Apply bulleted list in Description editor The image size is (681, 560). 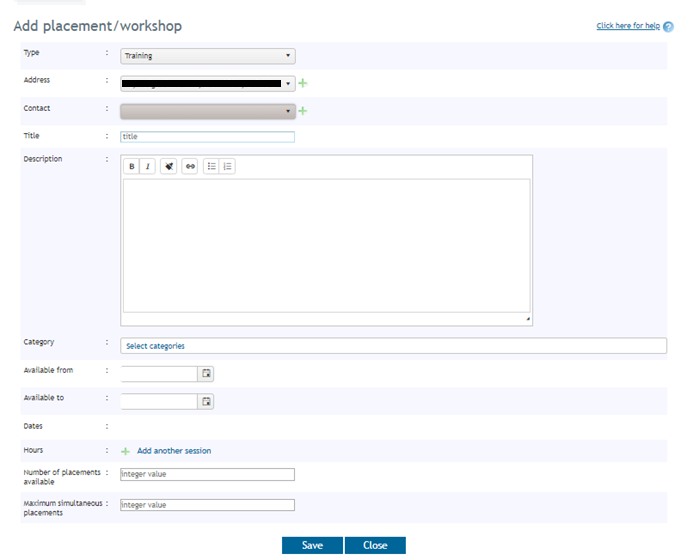coord(212,166)
